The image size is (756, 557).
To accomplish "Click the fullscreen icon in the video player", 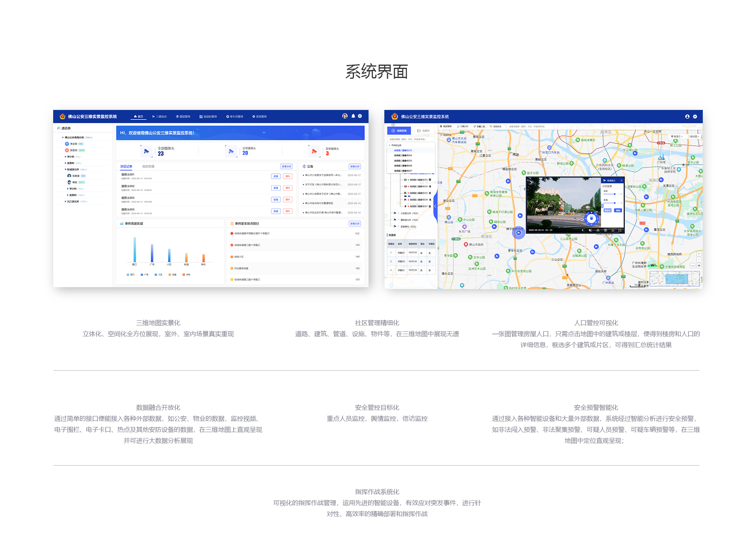I will (620, 230).
